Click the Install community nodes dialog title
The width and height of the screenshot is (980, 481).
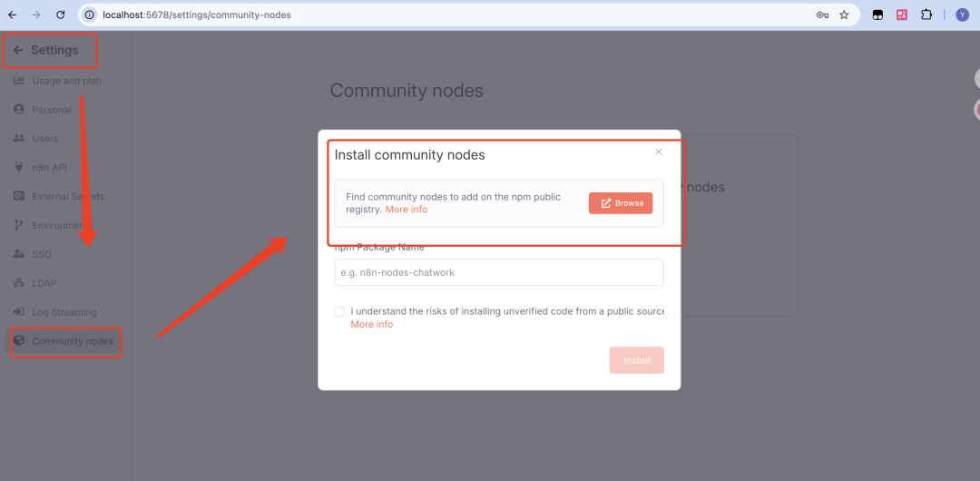tap(410, 155)
